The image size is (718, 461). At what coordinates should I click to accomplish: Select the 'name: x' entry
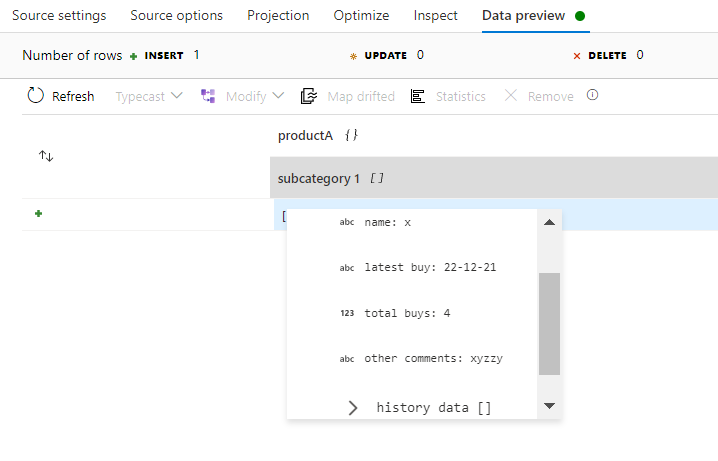pos(387,222)
